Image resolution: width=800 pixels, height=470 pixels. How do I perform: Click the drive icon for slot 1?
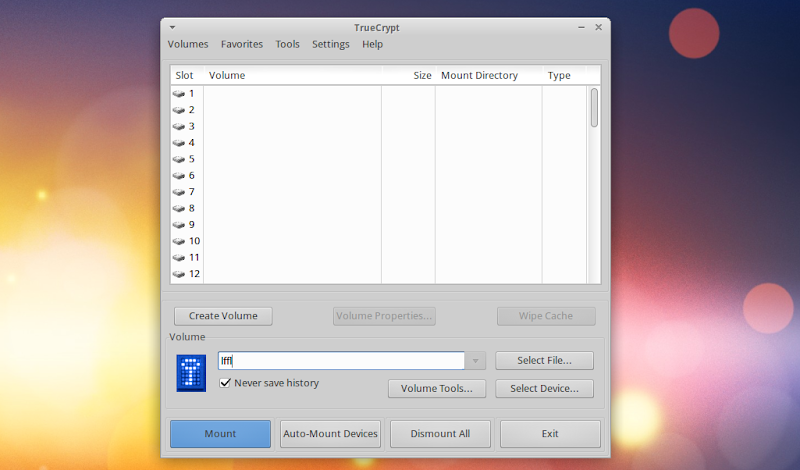(x=179, y=94)
